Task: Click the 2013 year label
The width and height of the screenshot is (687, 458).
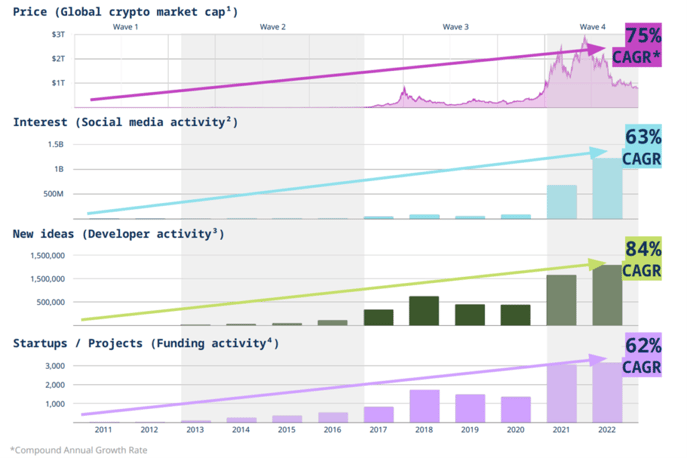Action: pyautogui.click(x=195, y=430)
